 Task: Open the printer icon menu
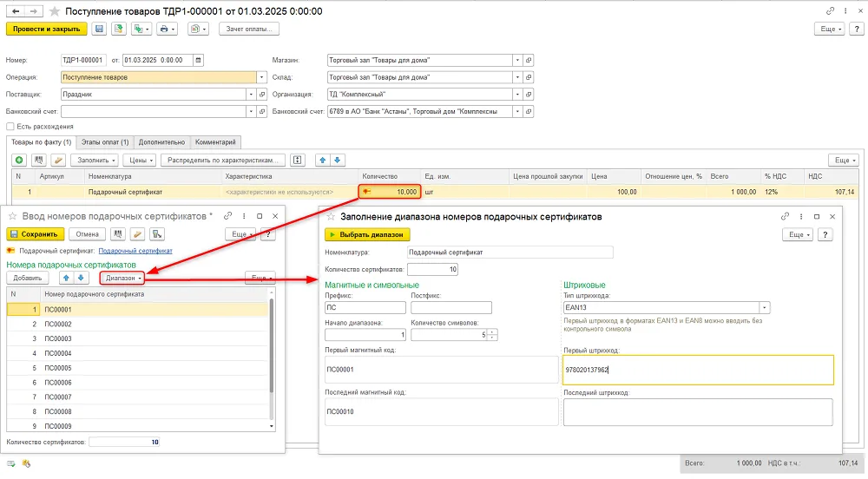coord(166,29)
